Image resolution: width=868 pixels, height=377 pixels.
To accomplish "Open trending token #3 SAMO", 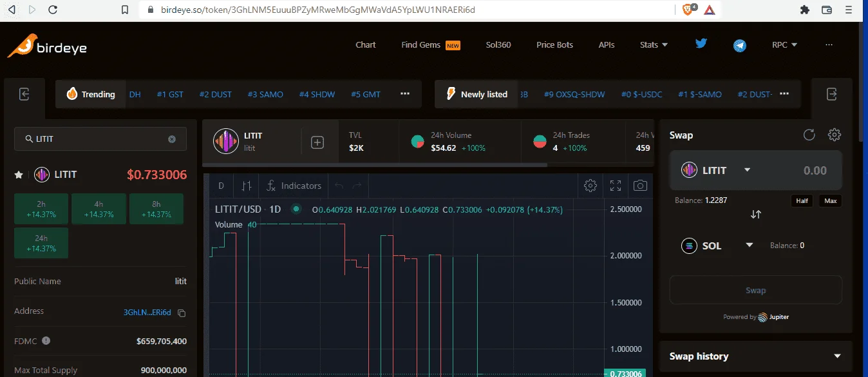I will click(x=265, y=94).
